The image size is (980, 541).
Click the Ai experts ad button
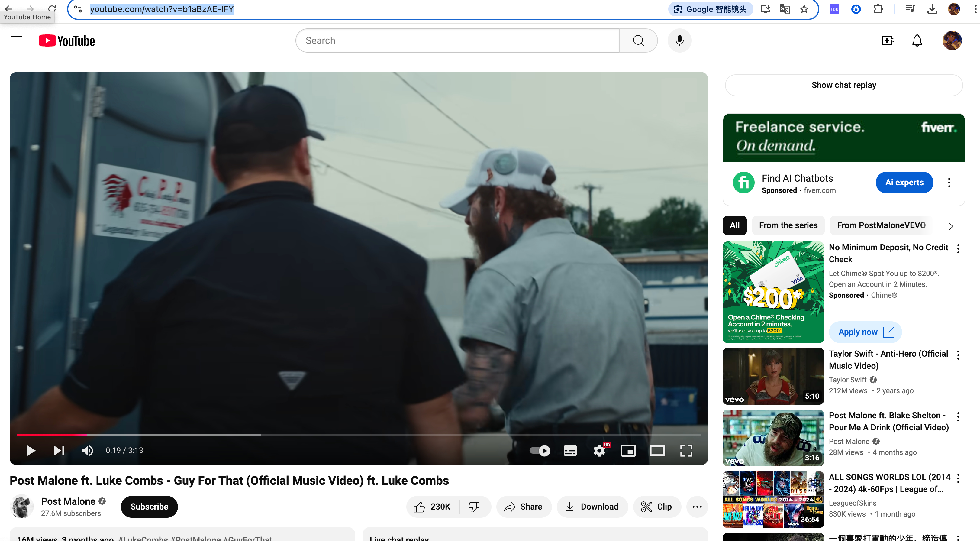[x=904, y=182]
